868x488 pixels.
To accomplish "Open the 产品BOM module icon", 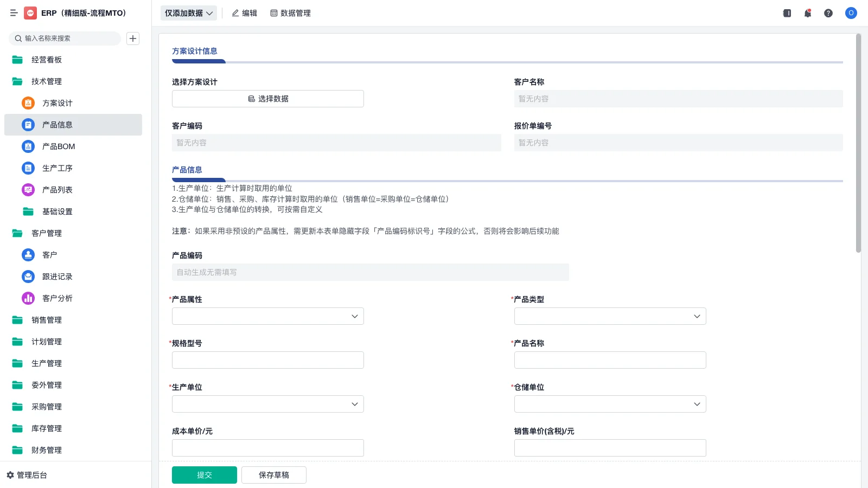I will pos(28,146).
